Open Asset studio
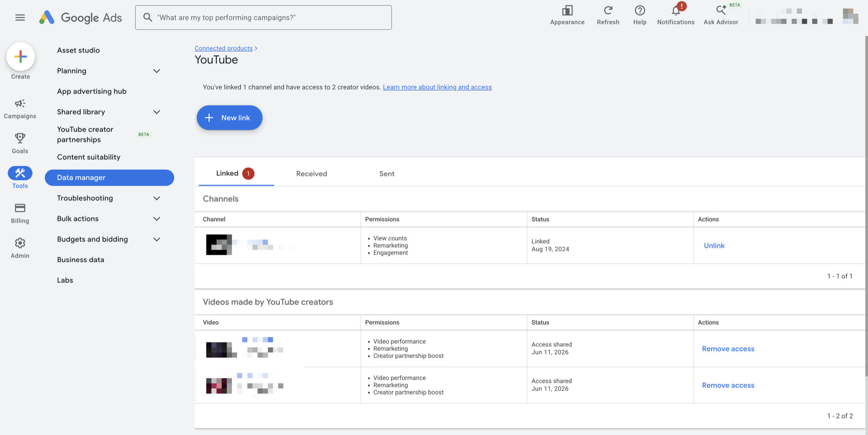 tap(79, 50)
